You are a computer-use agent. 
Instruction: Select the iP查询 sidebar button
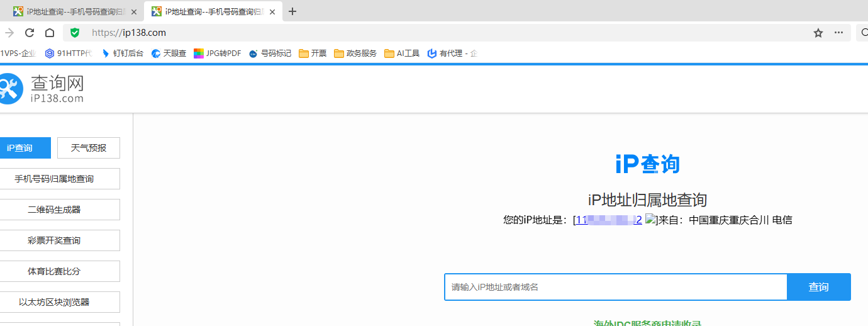pyautogui.click(x=25, y=148)
